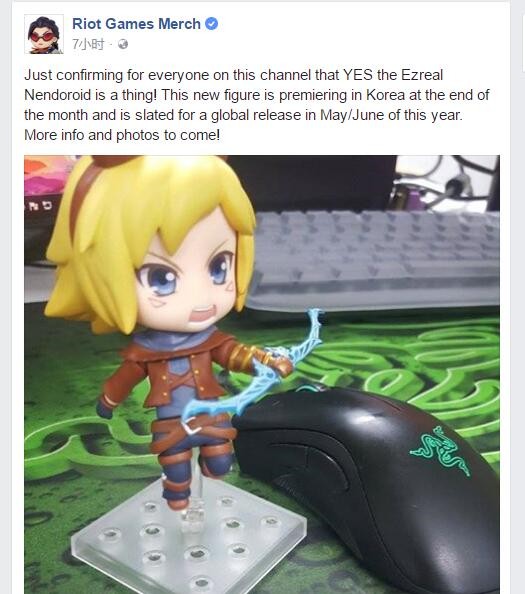Viewport: 525px width, 594px height.
Task: Click the green Razer logo on mouse
Action: (440, 450)
